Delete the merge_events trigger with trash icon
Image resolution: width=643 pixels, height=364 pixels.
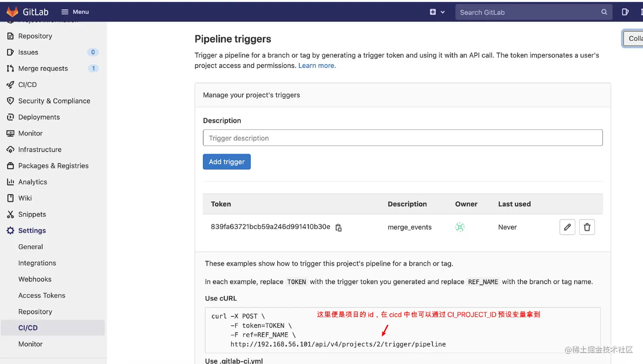coord(587,227)
